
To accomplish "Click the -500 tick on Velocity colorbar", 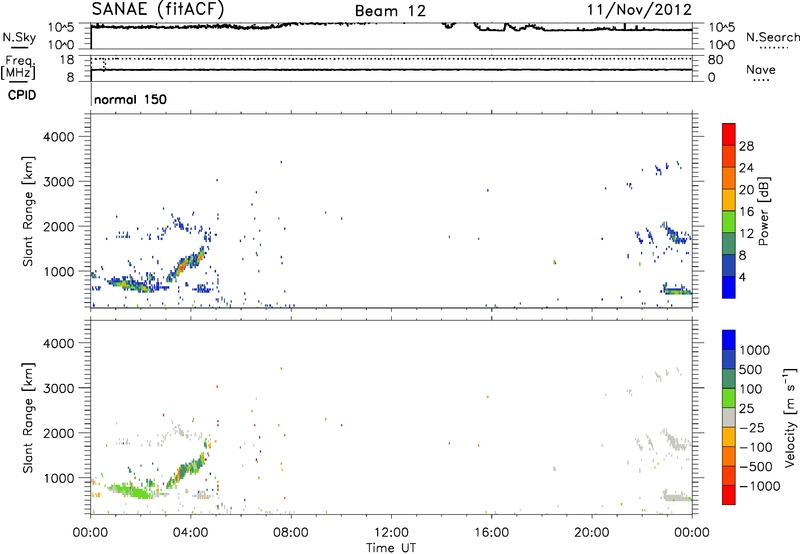I will (x=756, y=466).
